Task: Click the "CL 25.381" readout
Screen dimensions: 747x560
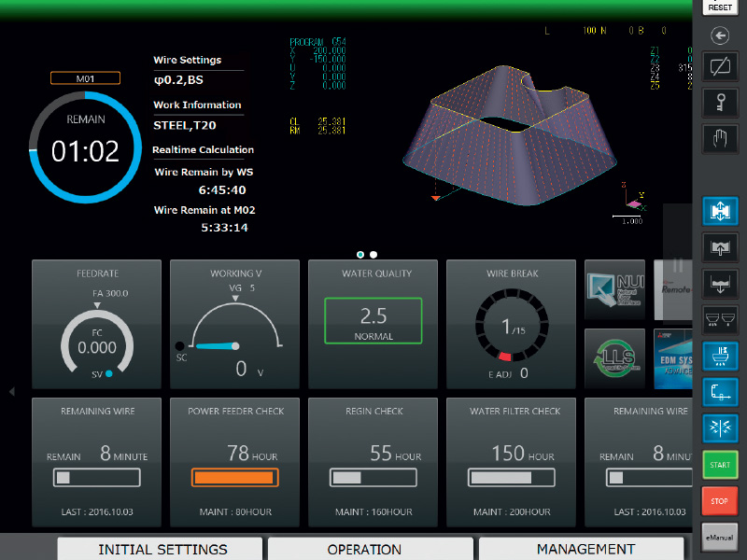Action: tap(317, 121)
